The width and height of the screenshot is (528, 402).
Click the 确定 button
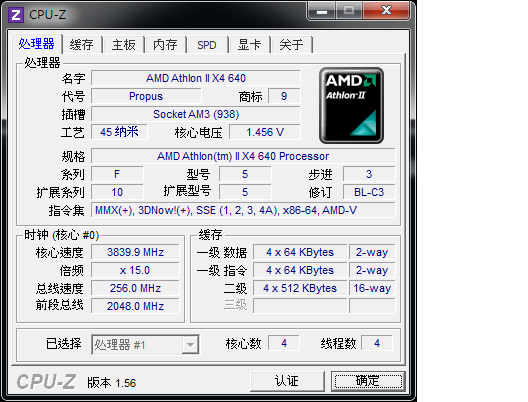pos(368,381)
